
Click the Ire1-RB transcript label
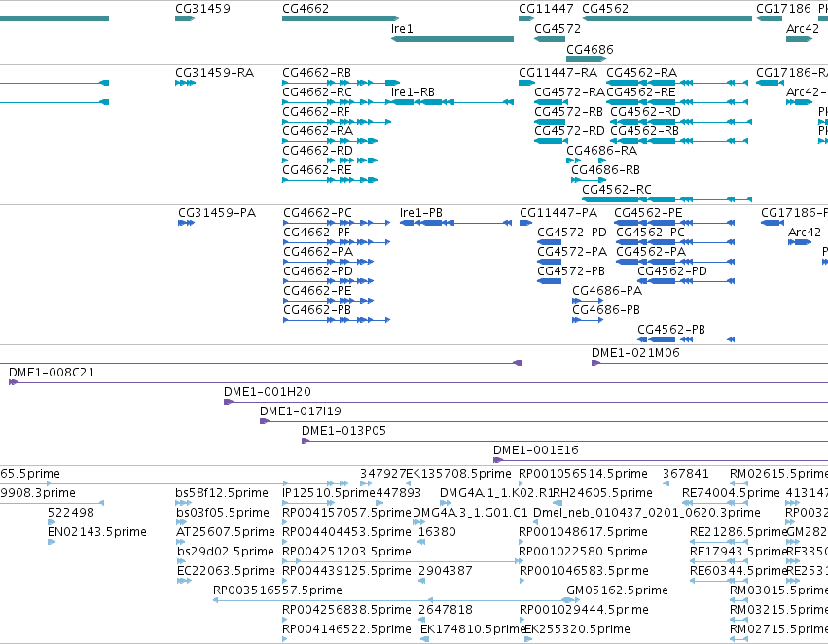point(413,92)
